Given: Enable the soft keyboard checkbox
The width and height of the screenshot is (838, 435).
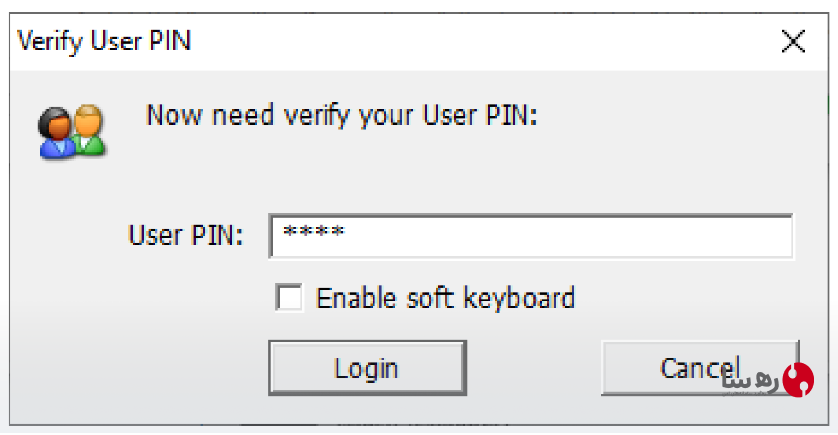Looking at the screenshot, I should coord(289,297).
